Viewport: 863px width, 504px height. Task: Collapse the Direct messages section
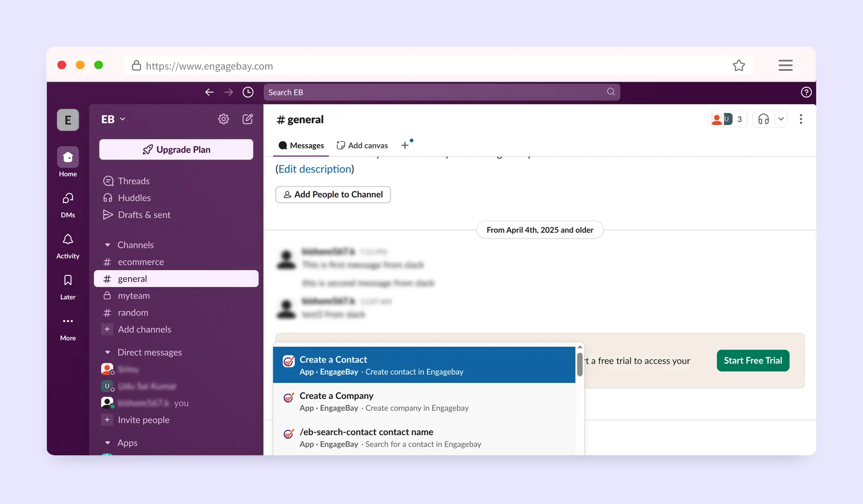point(108,352)
